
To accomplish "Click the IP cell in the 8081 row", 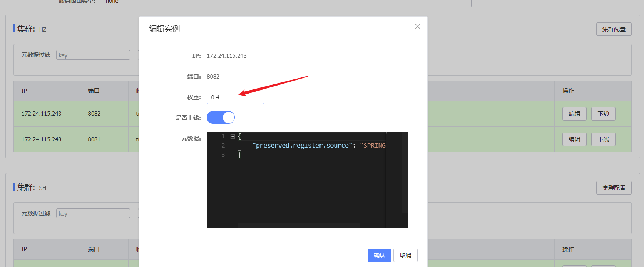I will coord(47,139).
